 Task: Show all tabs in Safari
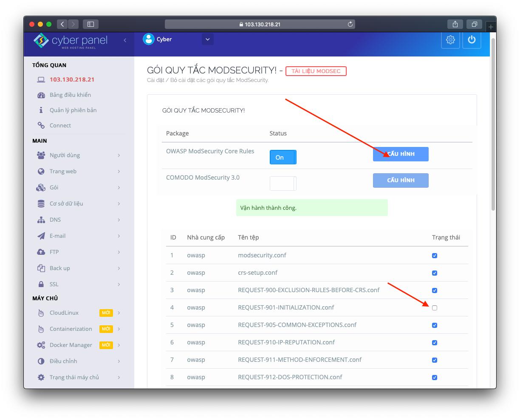(x=474, y=24)
